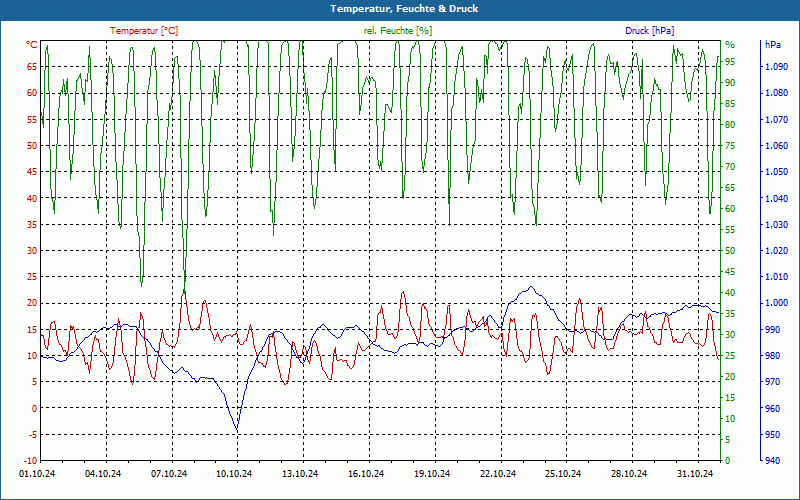This screenshot has height=500, width=800.
Task: Click the date label '13.10.24'
Action: [300, 473]
